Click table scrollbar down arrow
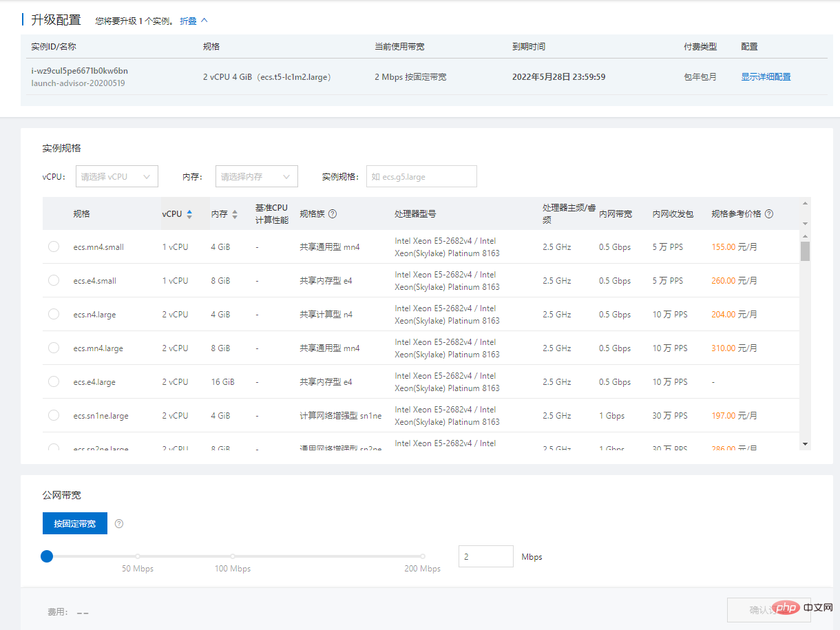This screenshot has height=630, width=840. pos(805,444)
